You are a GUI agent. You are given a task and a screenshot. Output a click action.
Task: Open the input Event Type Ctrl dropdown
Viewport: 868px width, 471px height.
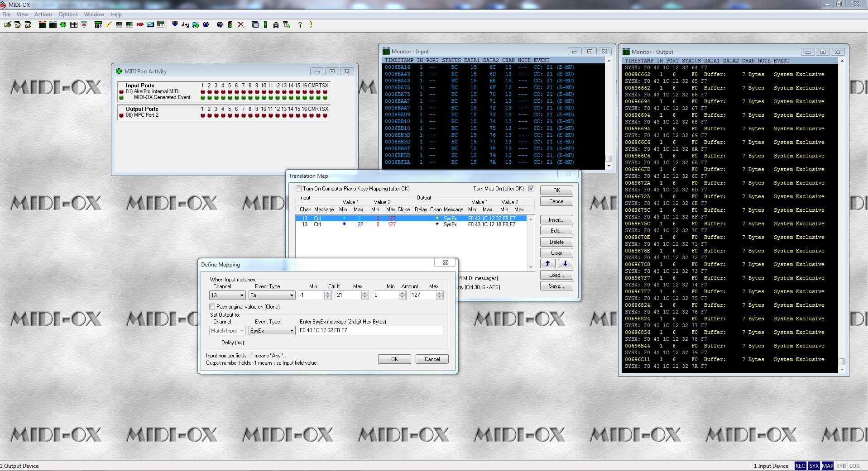point(272,295)
